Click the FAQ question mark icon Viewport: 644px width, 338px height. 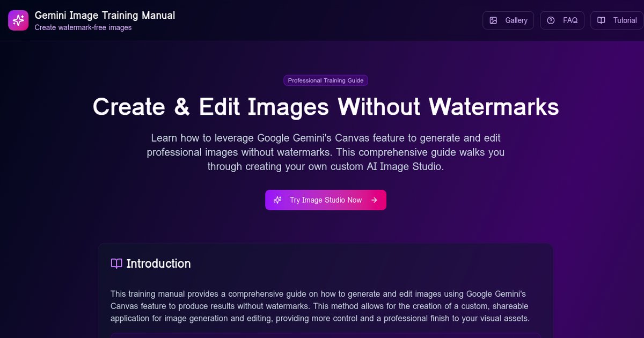click(551, 20)
